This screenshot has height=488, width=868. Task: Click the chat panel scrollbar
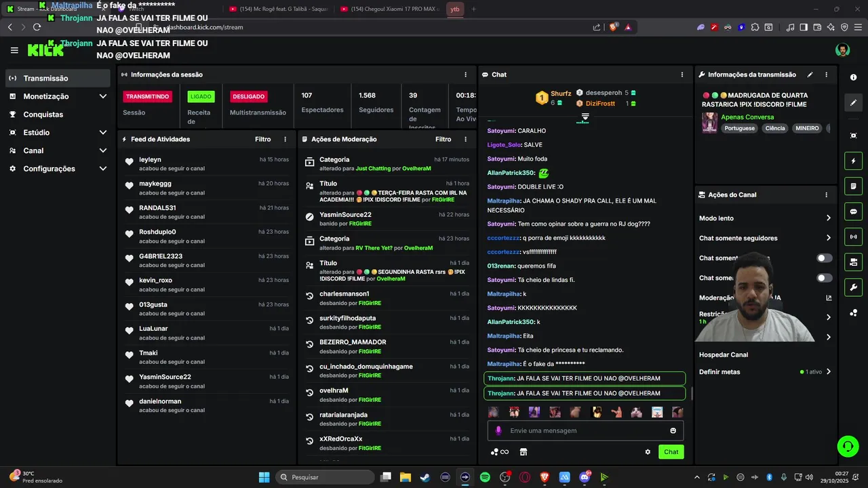click(x=692, y=393)
